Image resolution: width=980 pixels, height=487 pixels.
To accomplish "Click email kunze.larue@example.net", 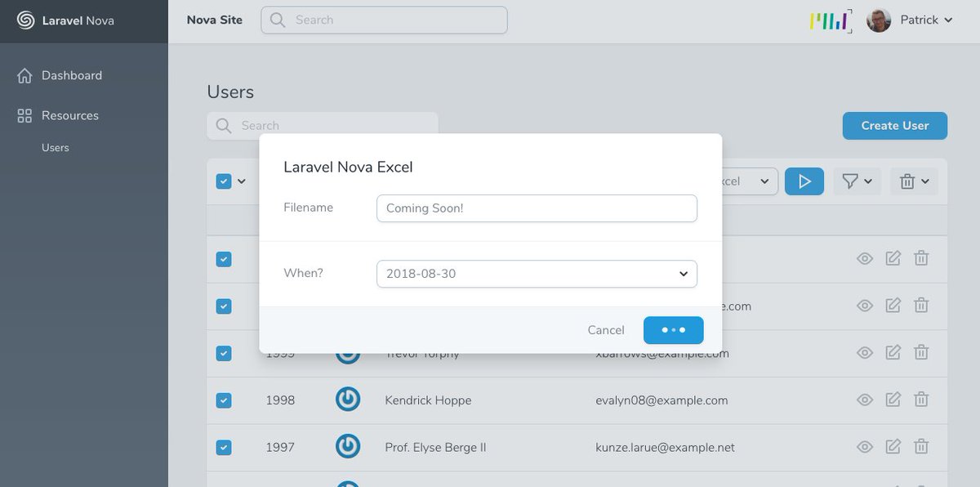I will [x=665, y=448].
